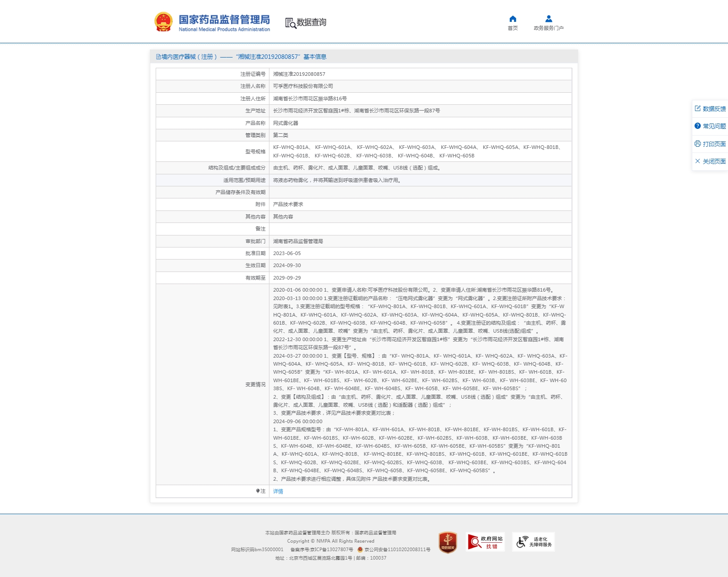Click the 政府网站找错 error-report badge

(486, 542)
